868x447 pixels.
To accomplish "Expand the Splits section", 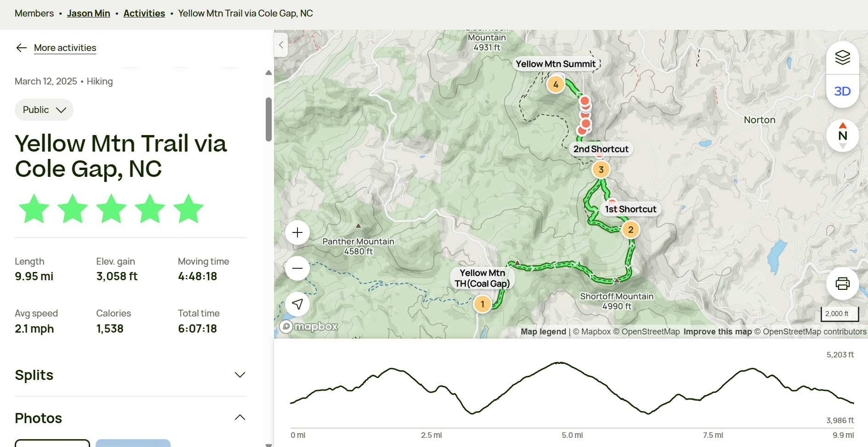I will click(x=131, y=375).
